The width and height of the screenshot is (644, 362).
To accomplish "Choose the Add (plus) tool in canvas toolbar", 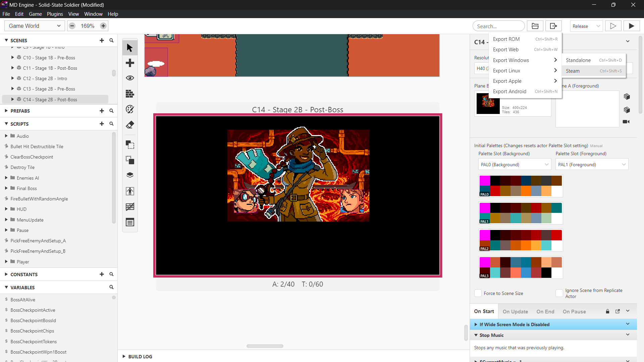I will click(130, 63).
